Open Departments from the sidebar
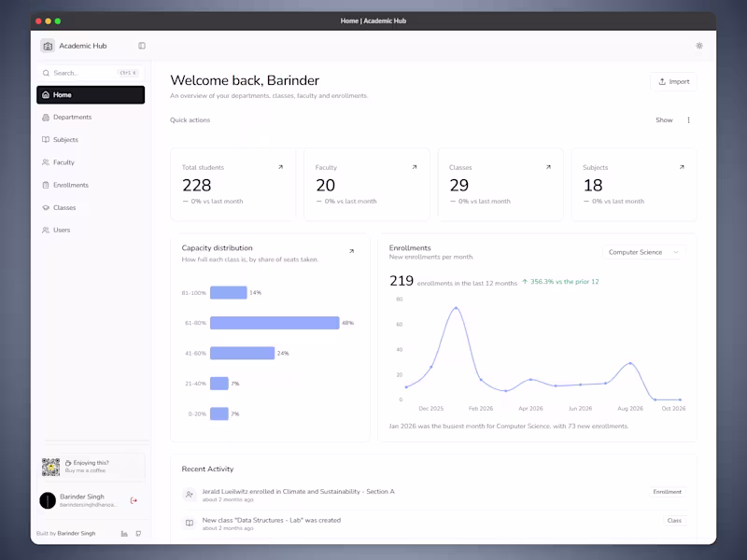The height and width of the screenshot is (560, 747). 91,118
